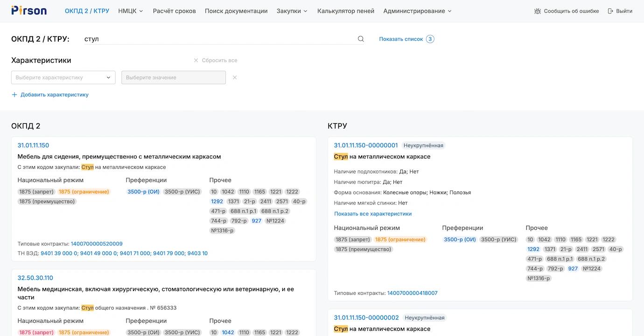Viewport: 644px width, 336px height.
Task: Open the Администрирование dropdown menu
Action: coord(417,11)
